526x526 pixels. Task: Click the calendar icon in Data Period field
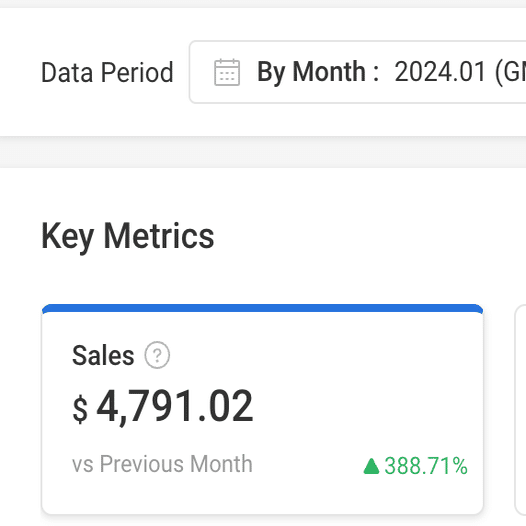(x=227, y=72)
